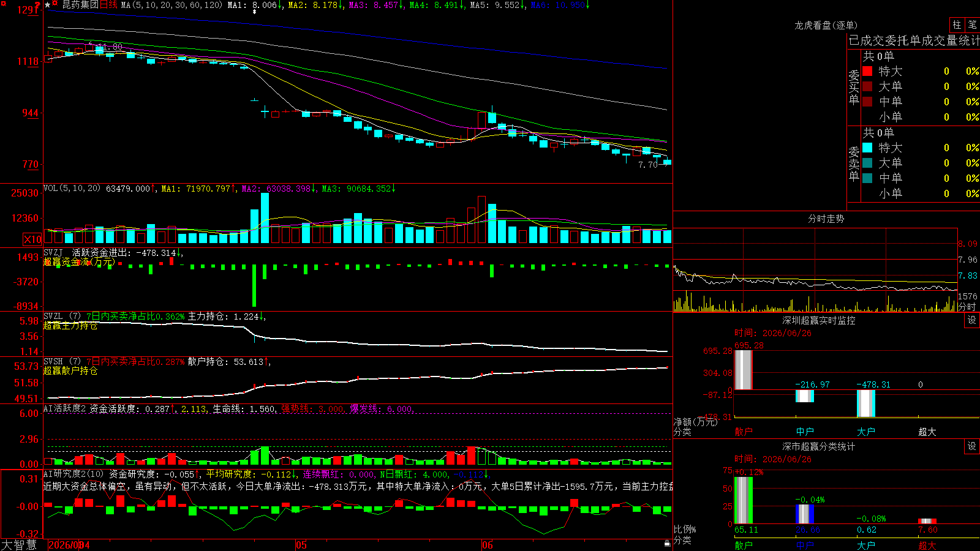Select the SVZJ 活跃资金进出 indicator label
Viewport: 980px width, 551px height.
(x=112, y=252)
